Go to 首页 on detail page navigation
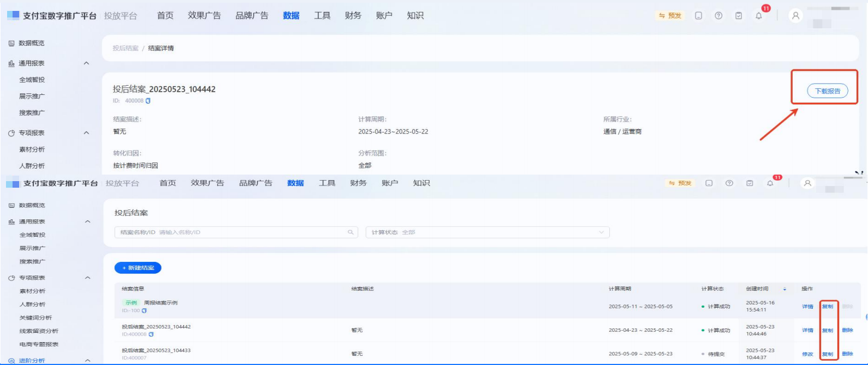 coord(165,15)
